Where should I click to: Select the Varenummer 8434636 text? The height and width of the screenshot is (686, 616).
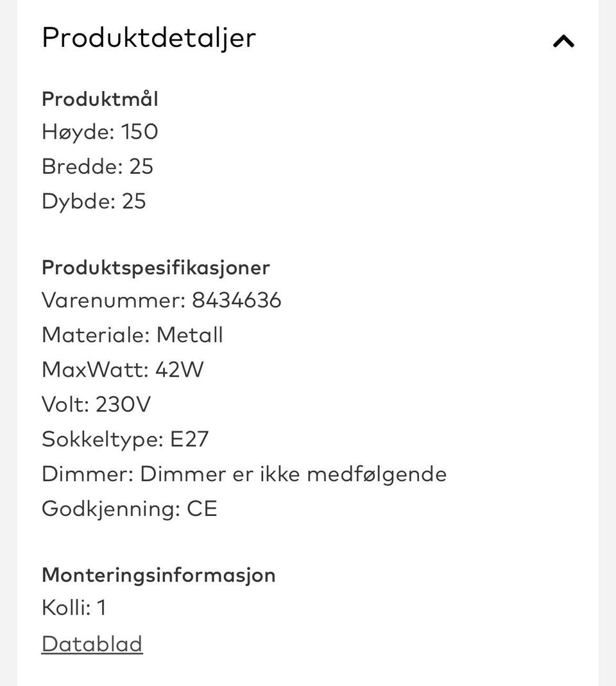click(x=162, y=300)
